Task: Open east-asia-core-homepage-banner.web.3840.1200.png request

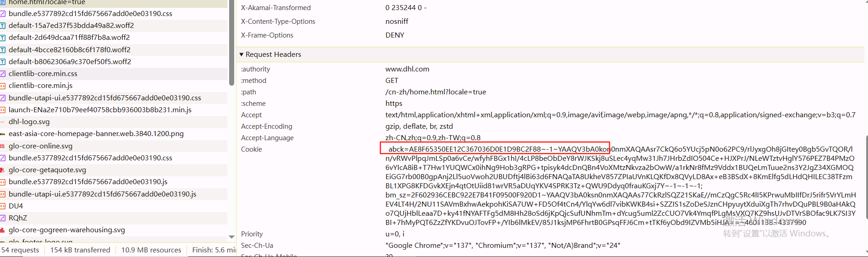Action: (x=114, y=134)
